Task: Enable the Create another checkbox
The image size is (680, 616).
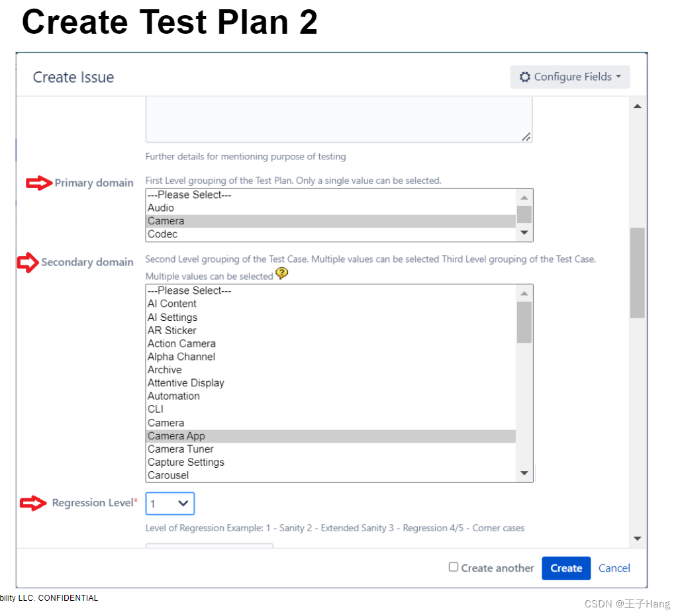Action: click(x=453, y=567)
